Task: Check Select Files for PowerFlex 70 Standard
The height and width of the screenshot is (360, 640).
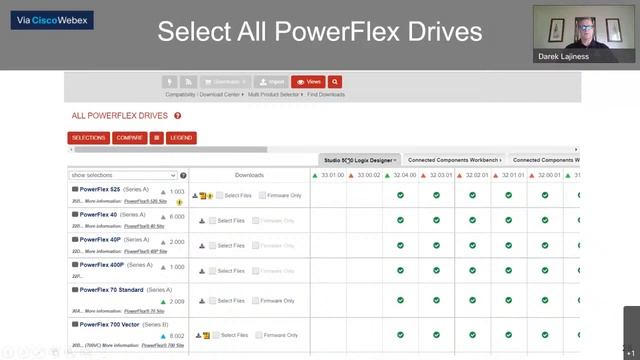Action: [x=213, y=301]
